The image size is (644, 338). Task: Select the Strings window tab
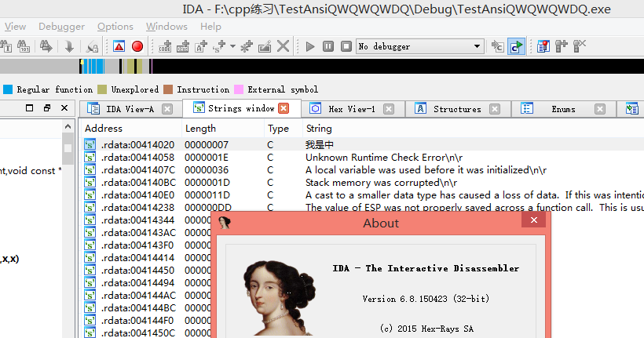[x=241, y=108]
